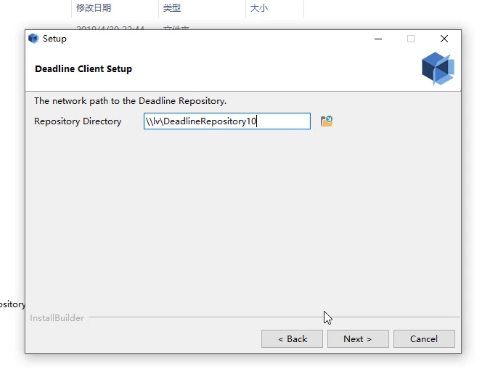Image resolution: width=483 pixels, height=382 pixels.
Task: Click the Setup title bar cube icon
Action: tap(33, 38)
